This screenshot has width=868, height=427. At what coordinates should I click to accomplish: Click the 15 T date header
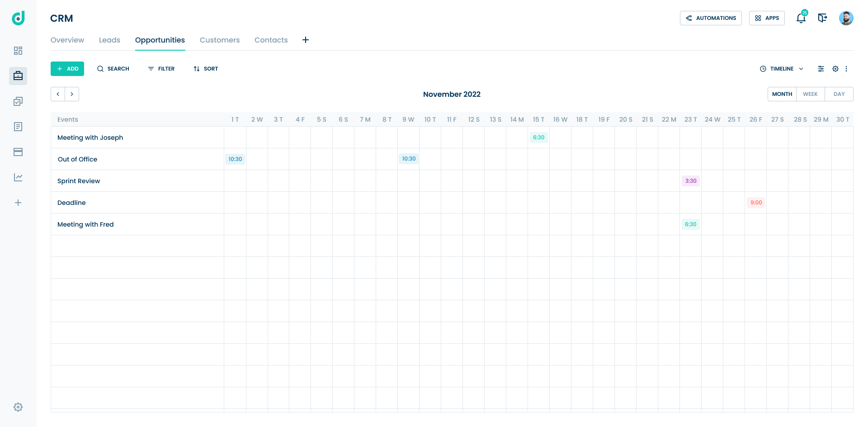pos(539,119)
